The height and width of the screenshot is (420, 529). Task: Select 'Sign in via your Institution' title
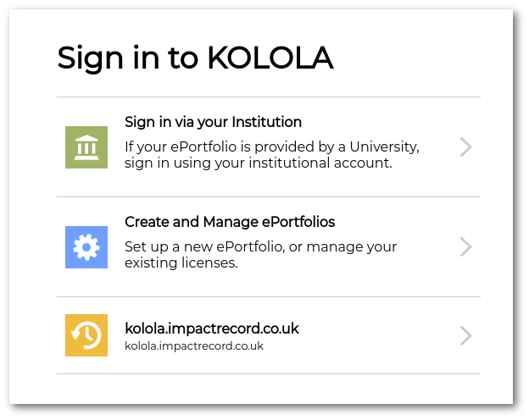point(214,122)
